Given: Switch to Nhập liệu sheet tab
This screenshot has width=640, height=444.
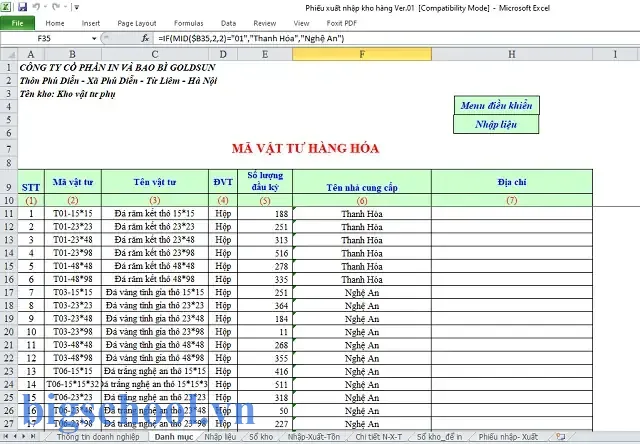Looking at the screenshot, I should pyautogui.click(x=220, y=437).
